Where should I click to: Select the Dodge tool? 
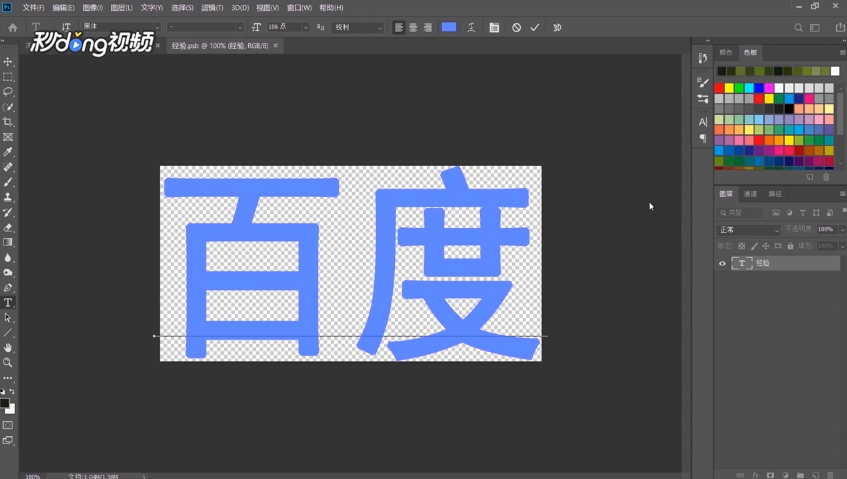point(8,273)
